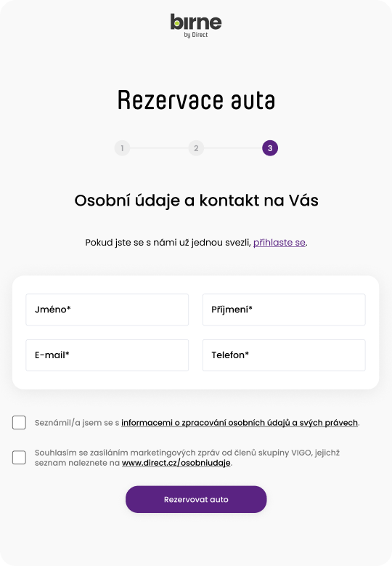Click the progress line between steps 2 and 3
This screenshot has width=392, height=566.
click(x=233, y=148)
